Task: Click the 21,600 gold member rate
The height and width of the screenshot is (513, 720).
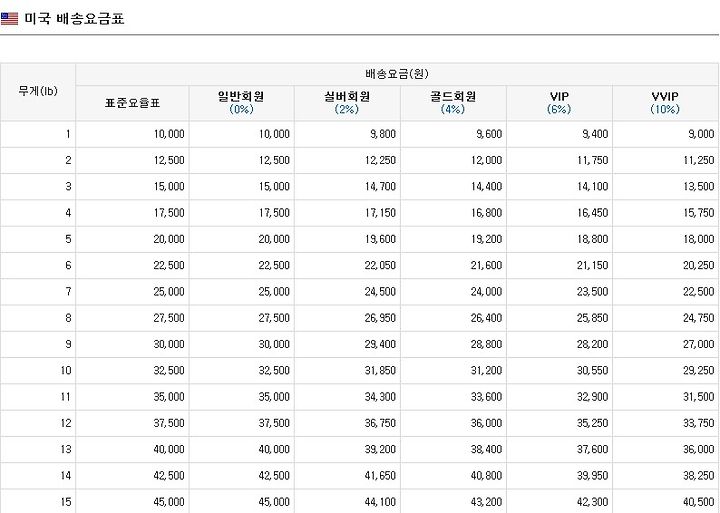Action: click(486, 265)
